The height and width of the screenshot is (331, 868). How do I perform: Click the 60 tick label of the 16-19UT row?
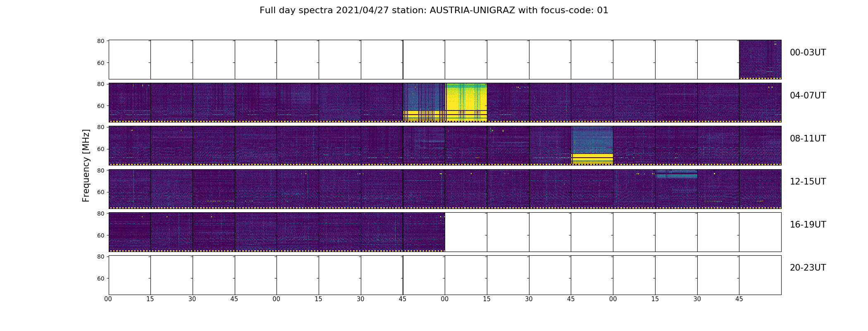tap(100, 235)
